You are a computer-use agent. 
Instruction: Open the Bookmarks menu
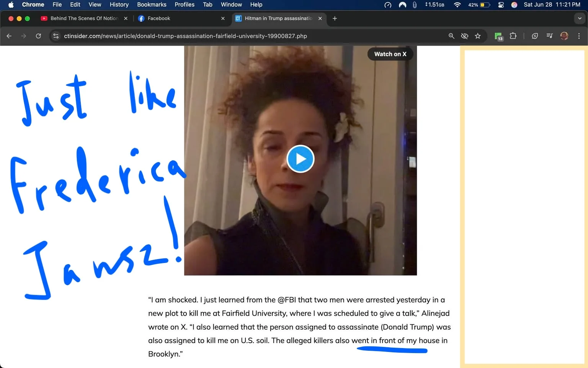(x=152, y=5)
